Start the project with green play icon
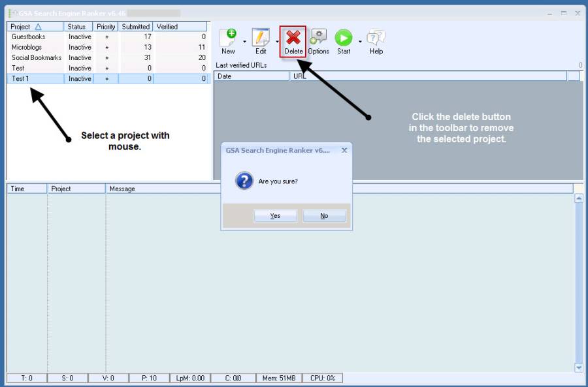Viewport: 588px width, 387px height. (344, 39)
